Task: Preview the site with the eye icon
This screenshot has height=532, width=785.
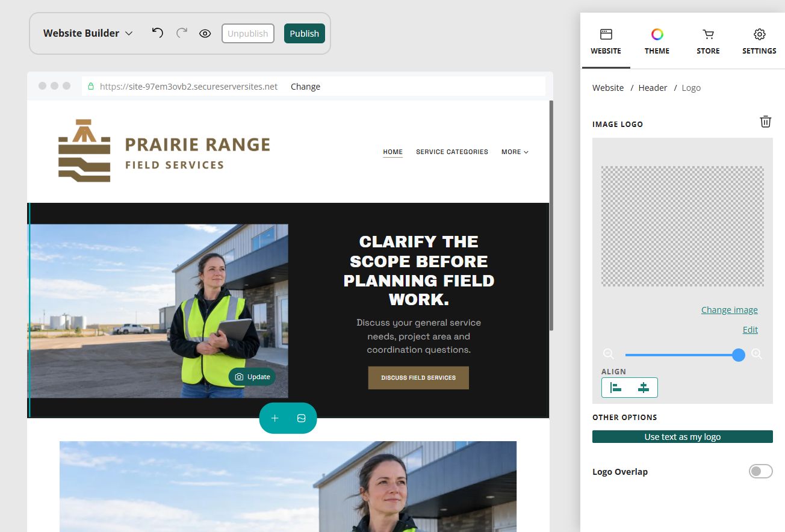Action: tap(205, 34)
